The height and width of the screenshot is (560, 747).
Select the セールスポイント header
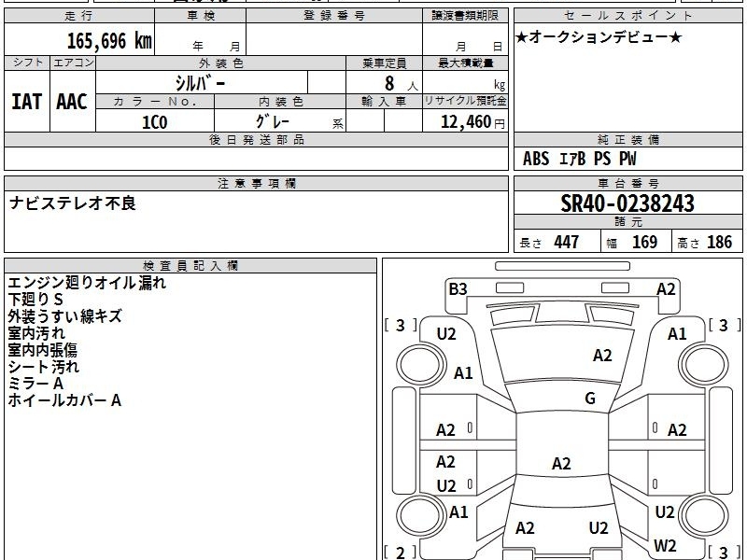tap(627, 16)
